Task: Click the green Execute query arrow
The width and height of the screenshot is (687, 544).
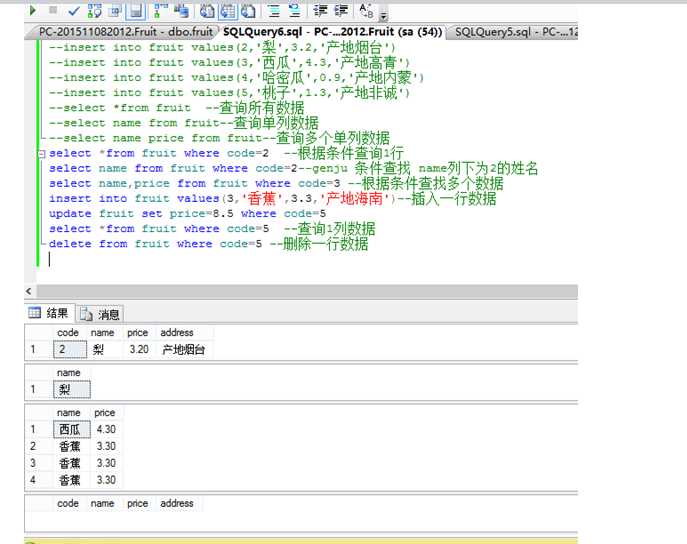Action: coord(33,11)
